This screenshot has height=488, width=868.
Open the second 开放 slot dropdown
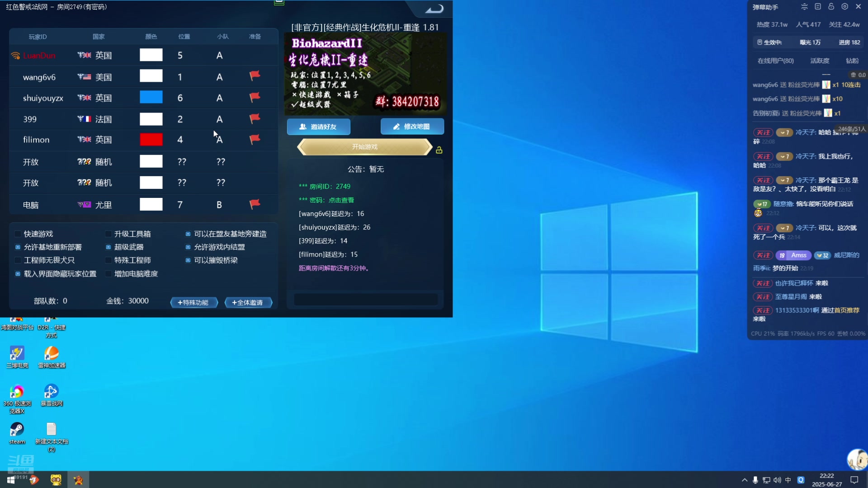31,183
